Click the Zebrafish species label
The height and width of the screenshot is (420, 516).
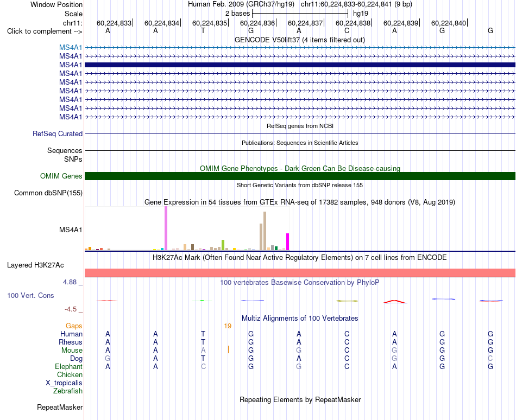coord(68,391)
